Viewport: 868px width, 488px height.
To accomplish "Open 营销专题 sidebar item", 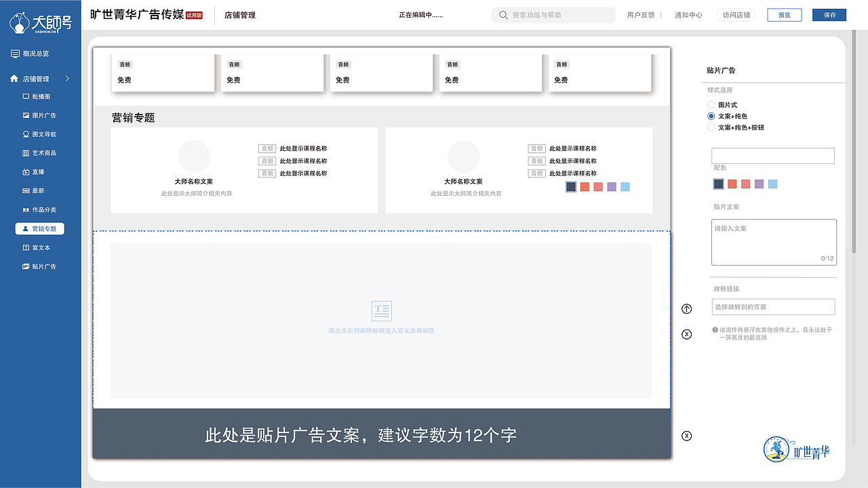I will (40, 229).
